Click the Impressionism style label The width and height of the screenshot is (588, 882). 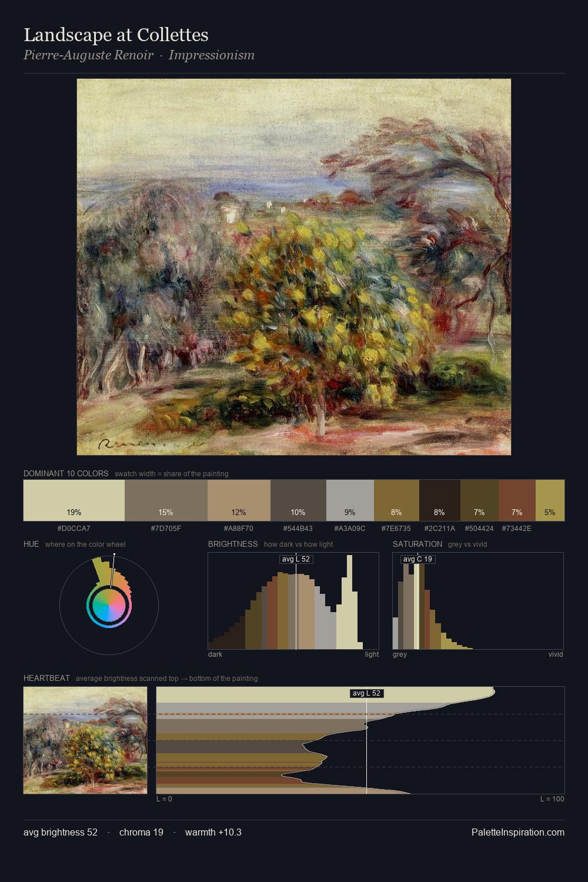coord(212,55)
